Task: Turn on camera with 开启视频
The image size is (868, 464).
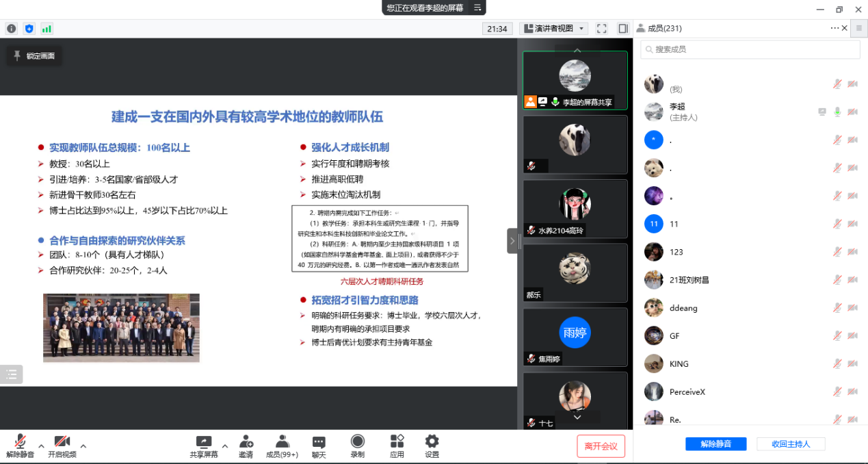Action: coord(62,446)
